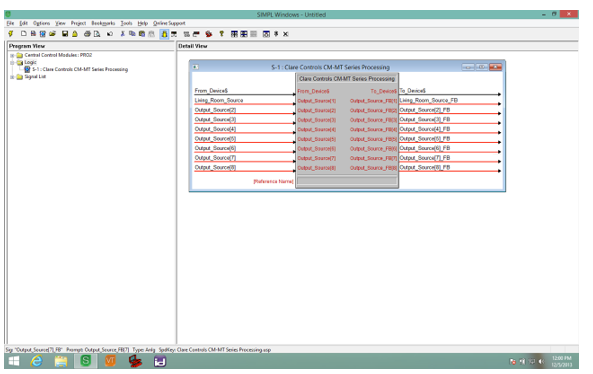The image size is (593, 374).
Task: Click the Output_Source[4]_FB output signal
Action: (x=425, y=129)
